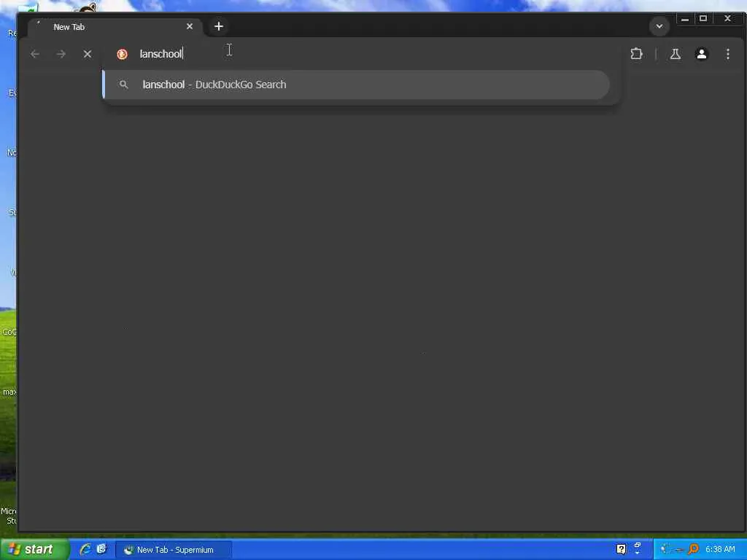Viewport: 747px width, 560px height.
Task: Minimize the Supermium window
Action: point(684,19)
